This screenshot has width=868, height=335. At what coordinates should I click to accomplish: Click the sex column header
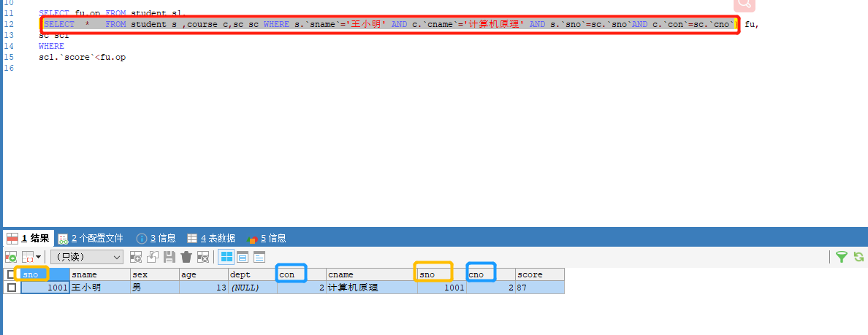154,274
